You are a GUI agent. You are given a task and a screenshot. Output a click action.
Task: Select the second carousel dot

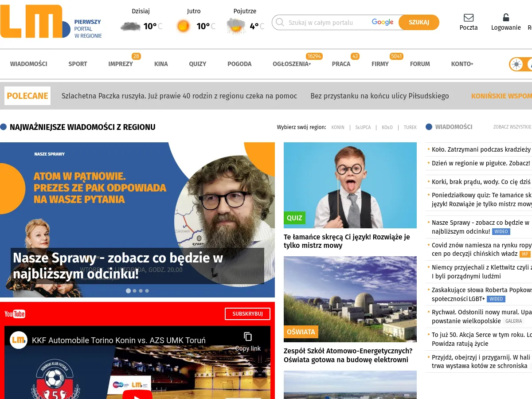click(134, 291)
